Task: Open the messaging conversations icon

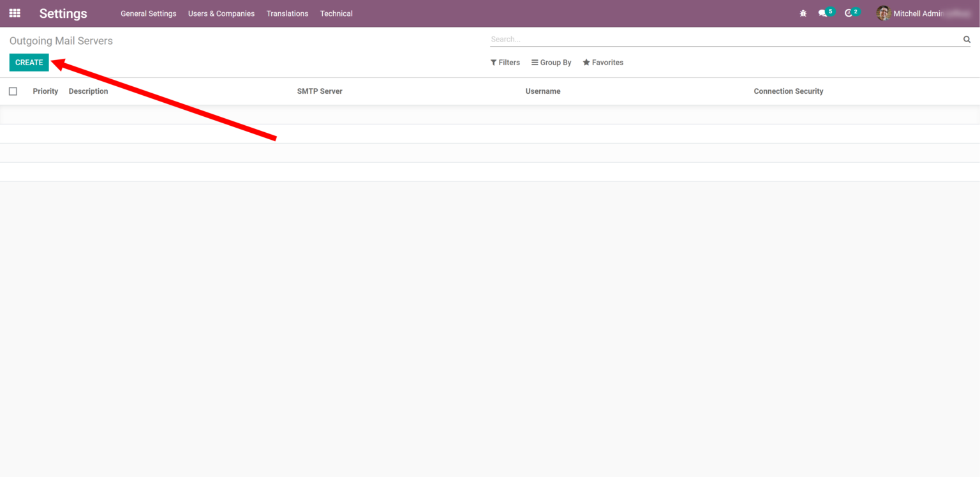Action: [x=822, y=13]
